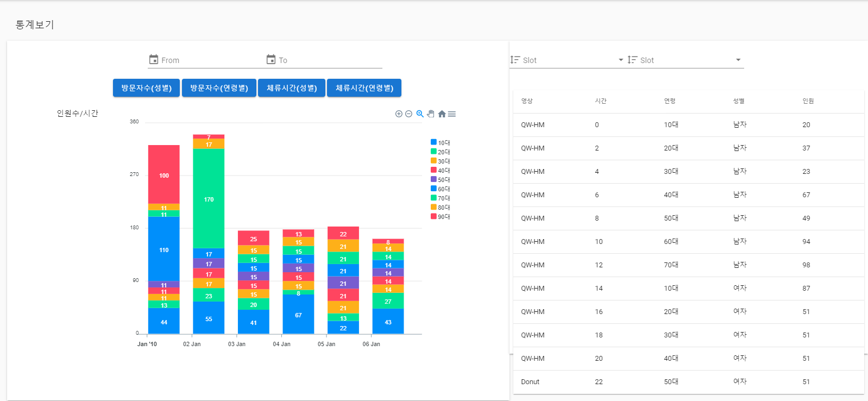Select the magnifier selection zoom tool
The height and width of the screenshot is (401, 868).
(x=420, y=114)
